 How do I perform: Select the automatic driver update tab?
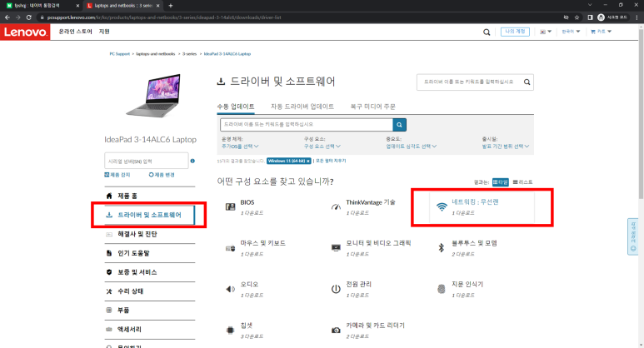click(x=302, y=107)
